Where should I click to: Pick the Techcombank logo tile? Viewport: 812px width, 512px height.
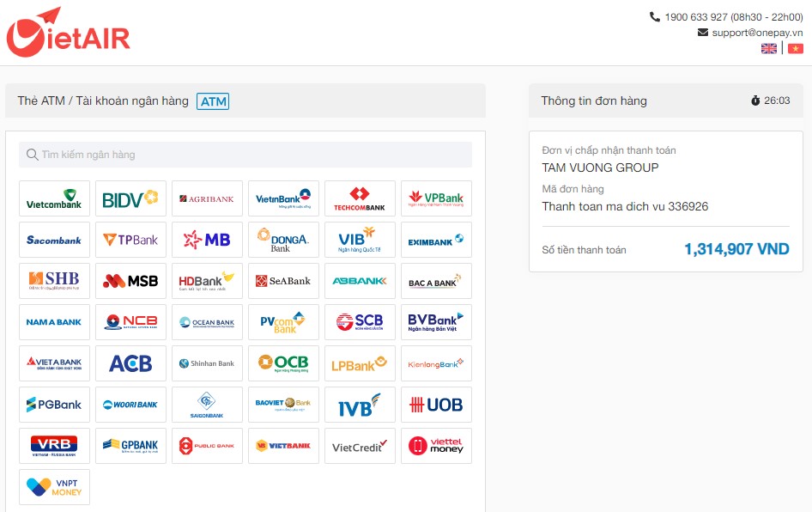pyautogui.click(x=360, y=198)
